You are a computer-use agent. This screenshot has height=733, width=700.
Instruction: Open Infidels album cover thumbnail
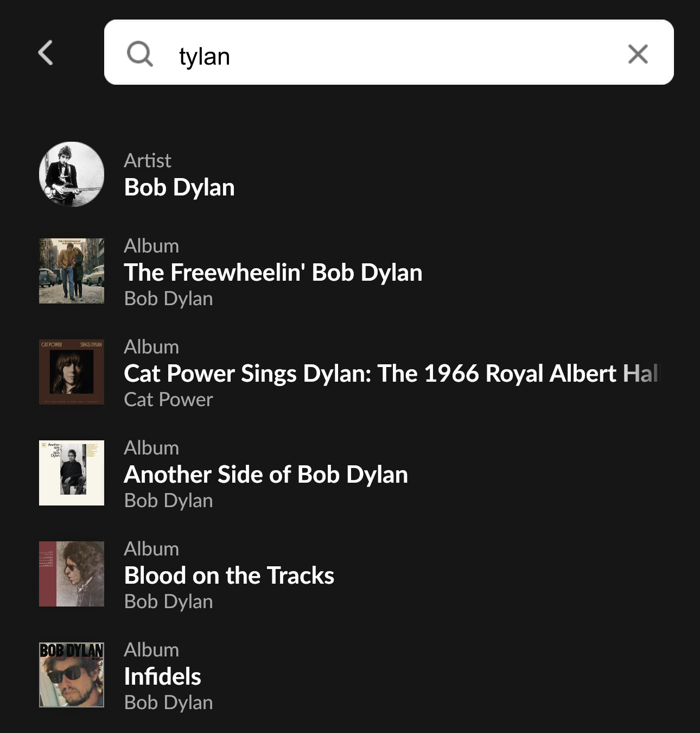pyautogui.click(x=72, y=675)
